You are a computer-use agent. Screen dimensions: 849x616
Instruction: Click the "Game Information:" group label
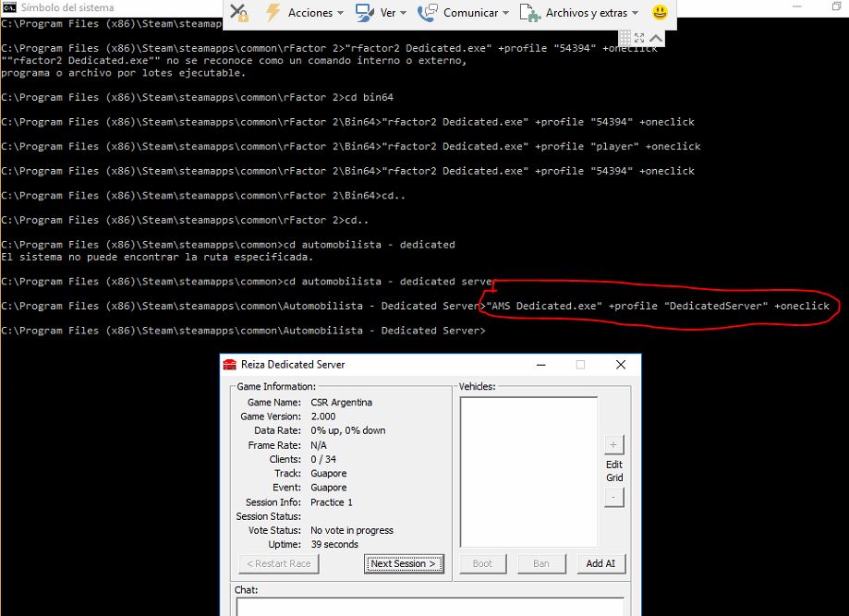pos(276,386)
